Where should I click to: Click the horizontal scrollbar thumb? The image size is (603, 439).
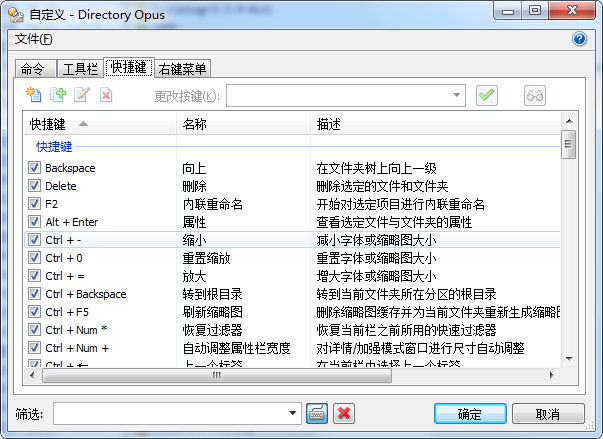[217, 375]
